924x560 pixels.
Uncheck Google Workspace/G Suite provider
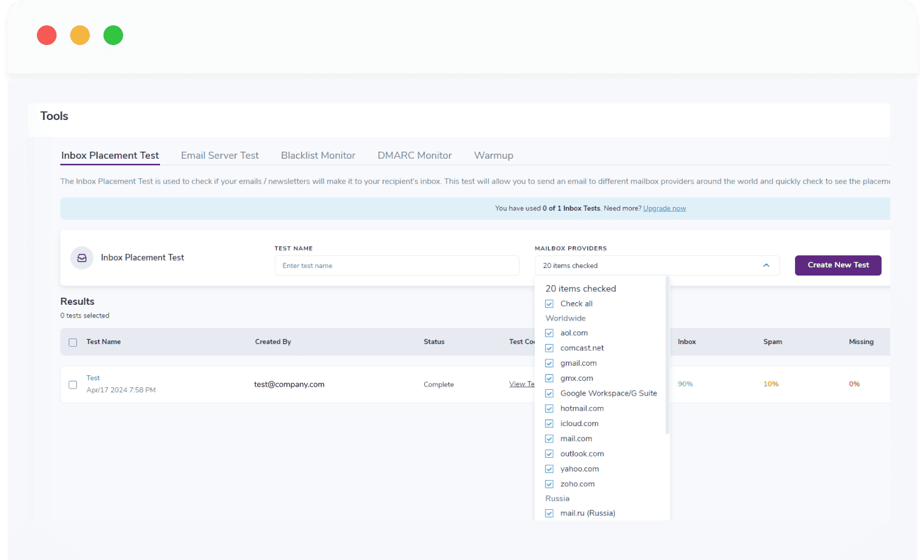pyautogui.click(x=549, y=393)
